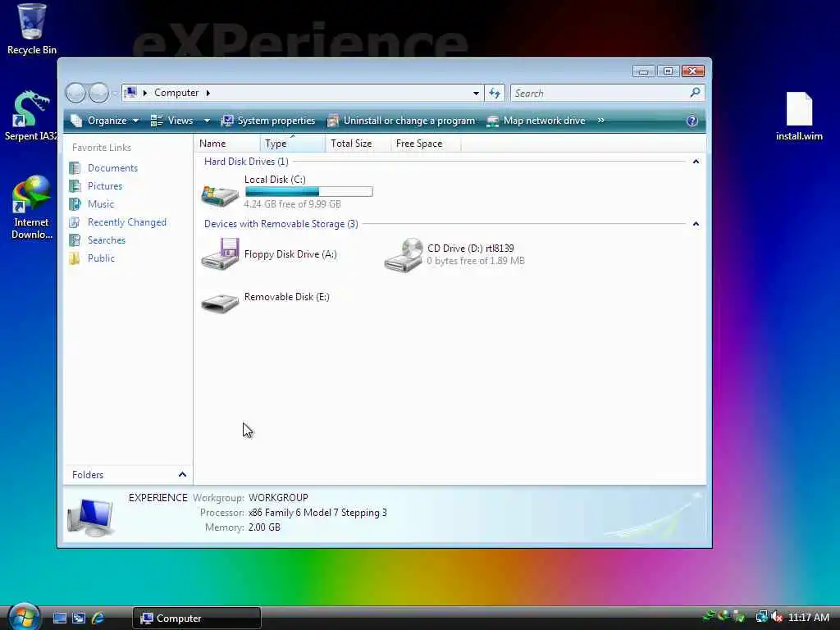
Task: Click Switch between windows Quick Launch icon
Action: click(79, 618)
